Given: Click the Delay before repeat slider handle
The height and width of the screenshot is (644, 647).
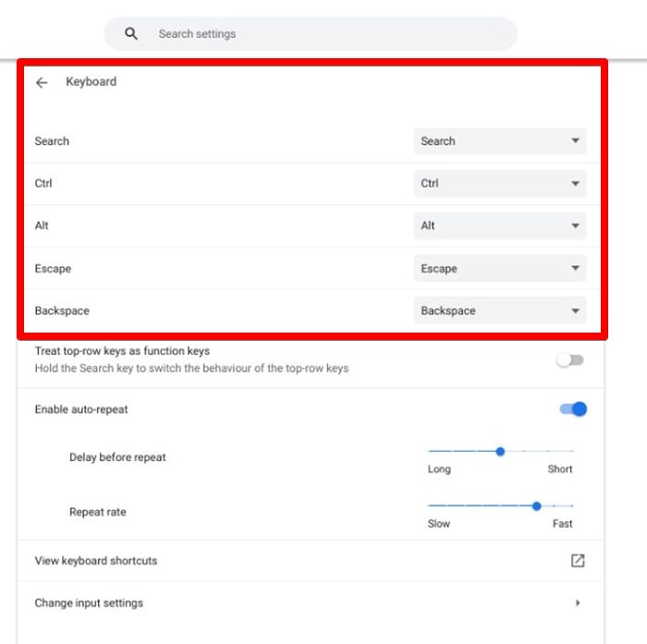Looking at the screenshot, I should click(x=500, y=451).
